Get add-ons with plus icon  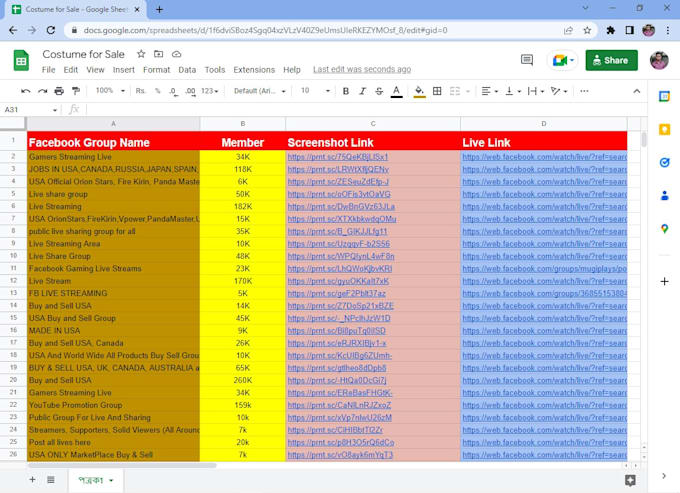664,281
